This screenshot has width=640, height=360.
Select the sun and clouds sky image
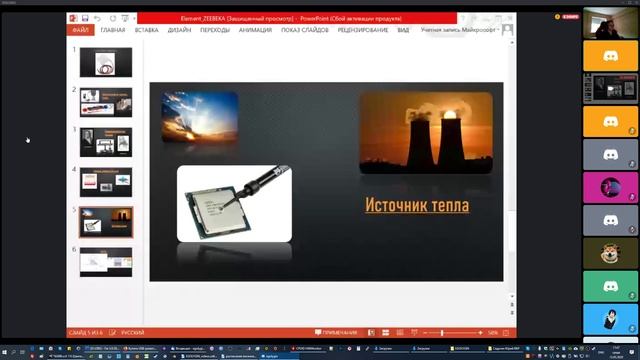point(200,117)
